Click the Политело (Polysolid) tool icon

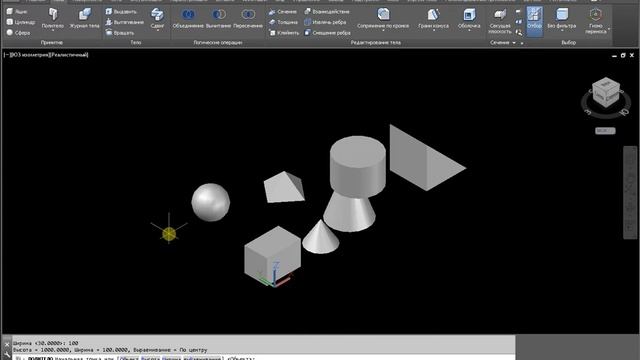click(x=53, y=15)
